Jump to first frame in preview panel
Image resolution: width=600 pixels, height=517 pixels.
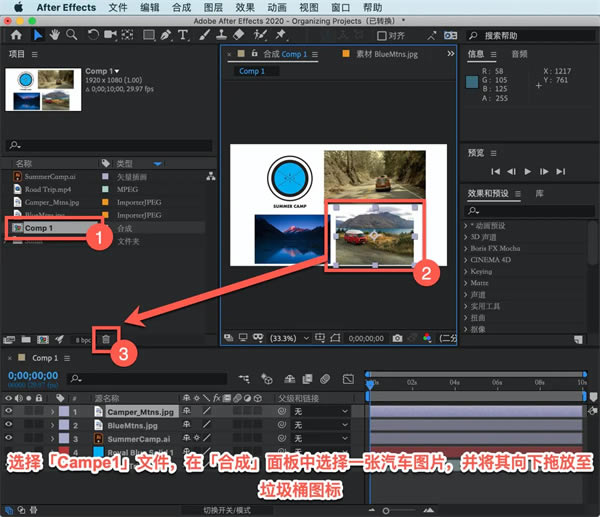point(495,171)
